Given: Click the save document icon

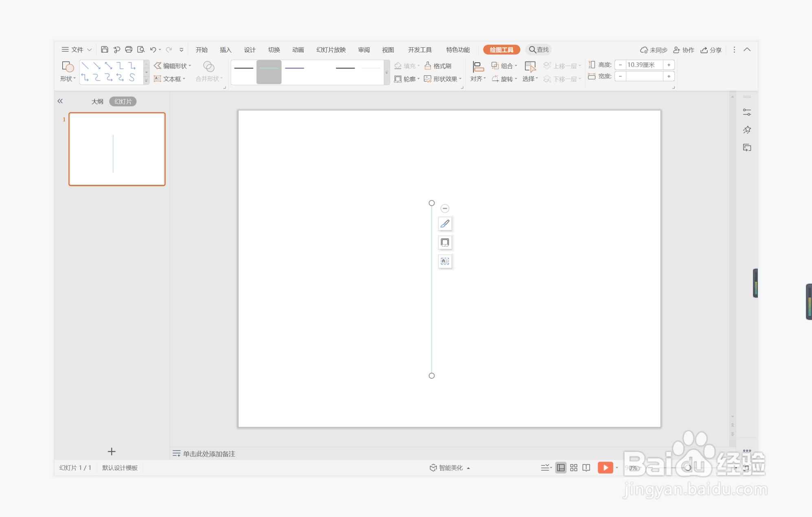Looking at the screenshot, I should [104, 50].
